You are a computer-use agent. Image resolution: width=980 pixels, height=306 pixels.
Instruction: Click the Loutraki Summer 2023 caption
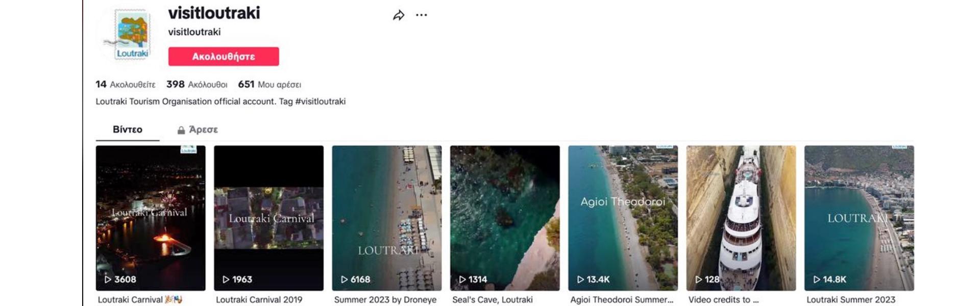850,300
